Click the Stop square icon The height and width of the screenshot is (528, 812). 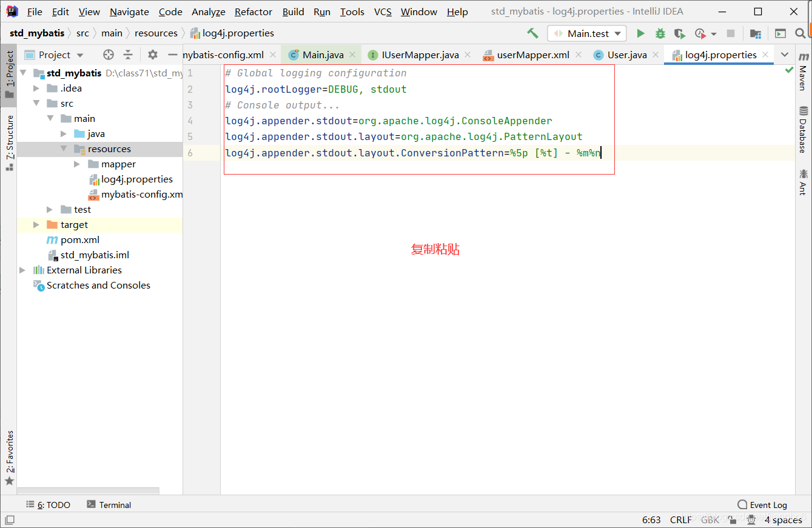pyautogui.click(x=731, y=33)
